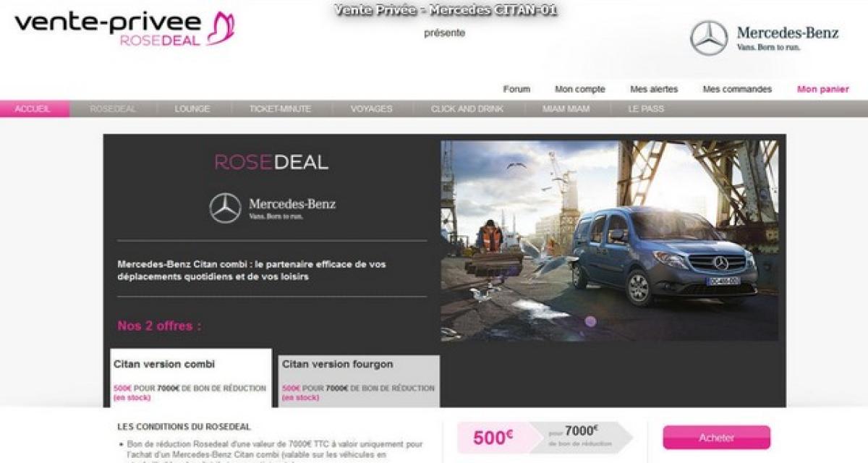Switch to the Lounge tab

click(x=192, y=109)
